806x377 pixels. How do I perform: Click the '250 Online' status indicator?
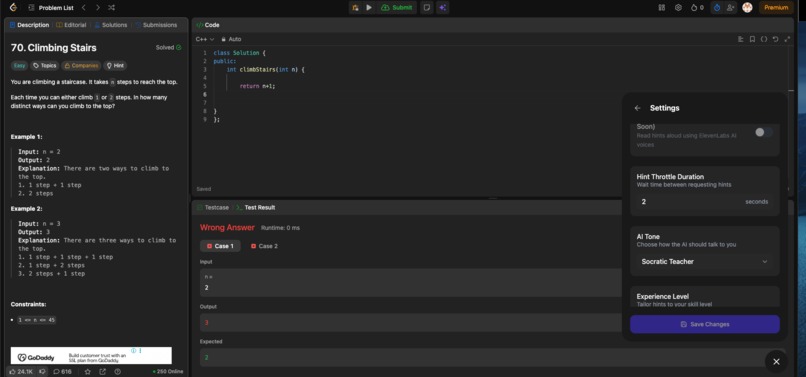[168, 371]
